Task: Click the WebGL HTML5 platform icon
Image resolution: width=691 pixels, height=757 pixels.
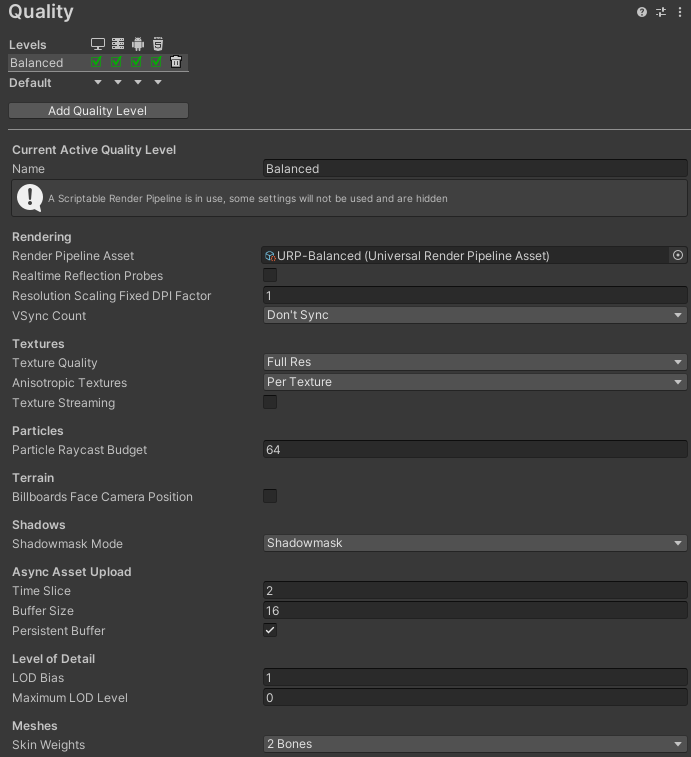Action: (158, 44)
